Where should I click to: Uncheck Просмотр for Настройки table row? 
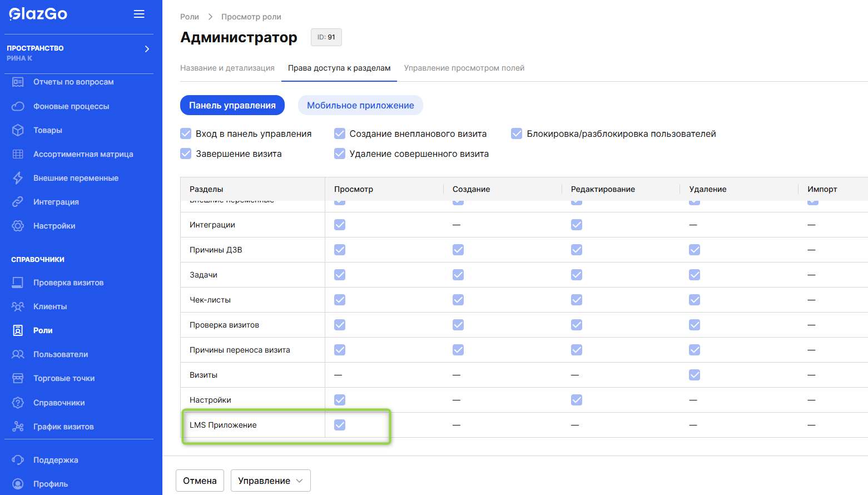(340, 400)
